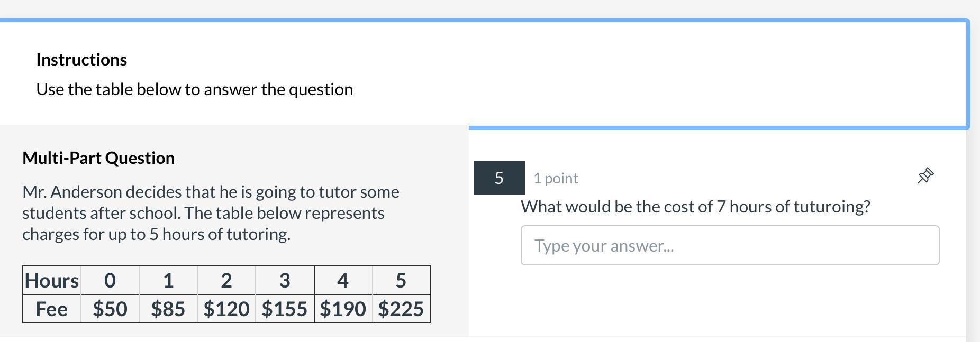
Task: Click the $120 fee cell
Action: pyautogui.click(x=226, y=309)
